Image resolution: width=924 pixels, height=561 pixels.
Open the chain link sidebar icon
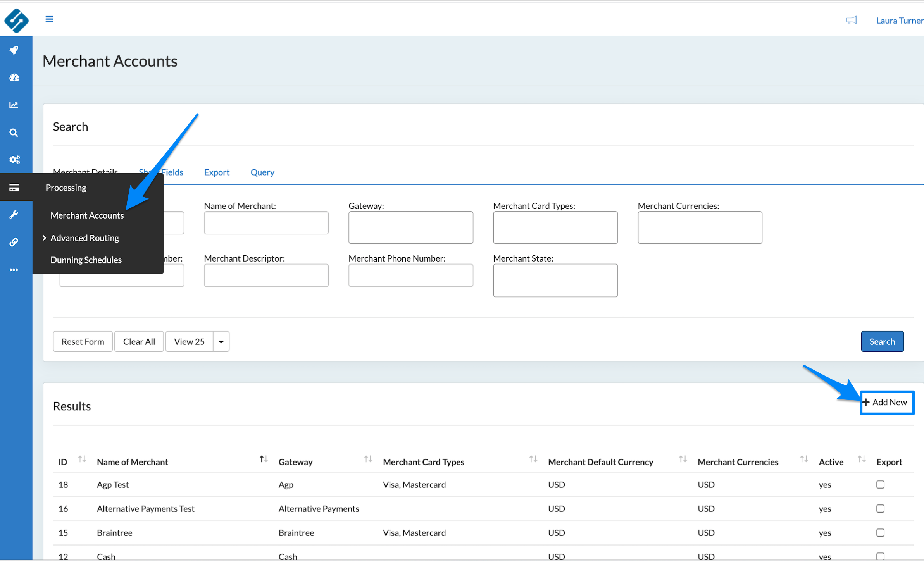(x=14, y=243)
